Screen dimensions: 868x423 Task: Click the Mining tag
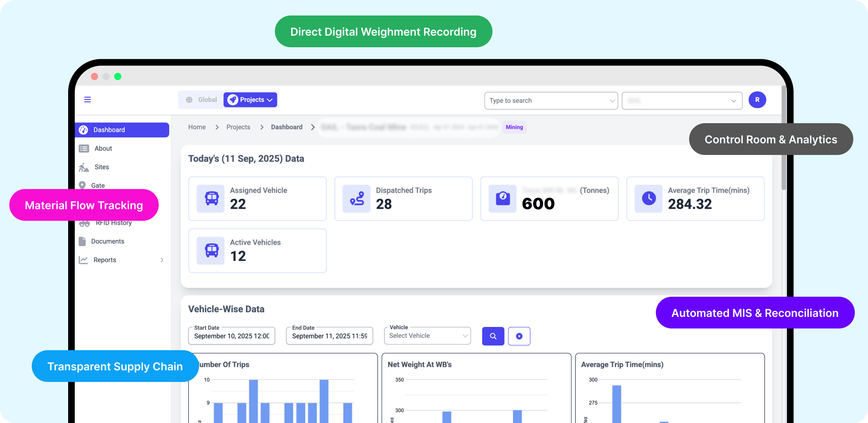(514, 127)
